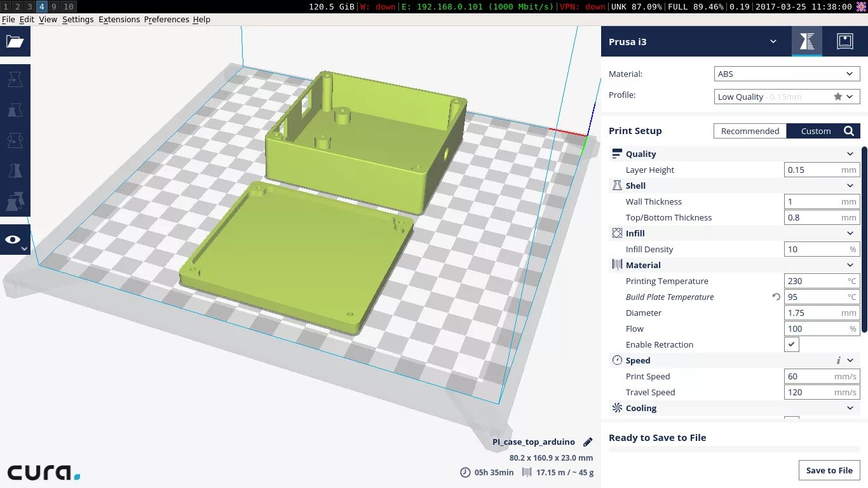Click the 05h 35min print time text
The height and width of the screenshot is (488, 868).
494,472
